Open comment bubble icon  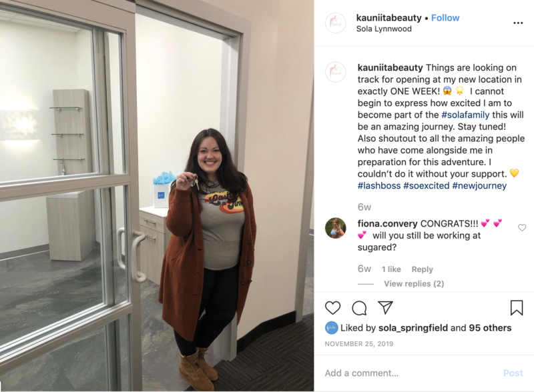359,308
